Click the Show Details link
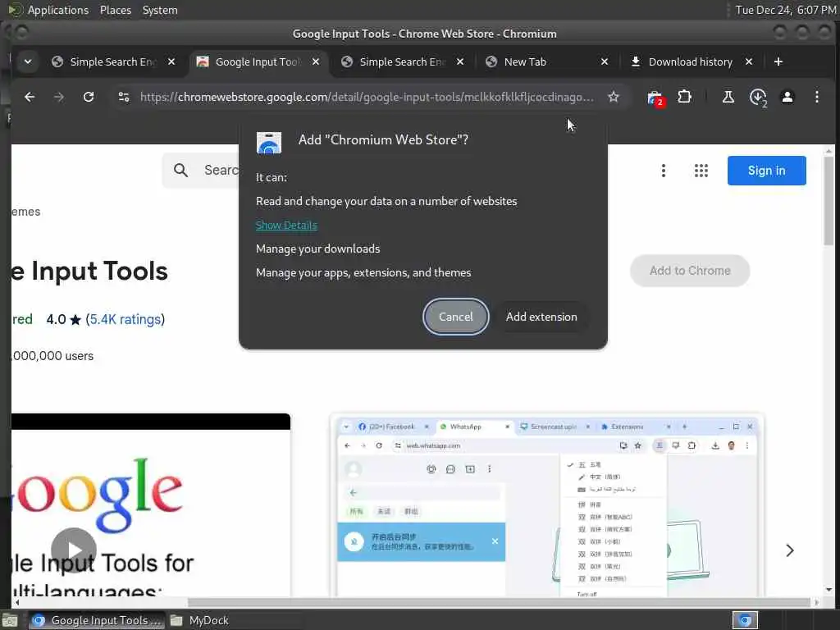Viewport: 840px width, 630px height. [286, 225]
